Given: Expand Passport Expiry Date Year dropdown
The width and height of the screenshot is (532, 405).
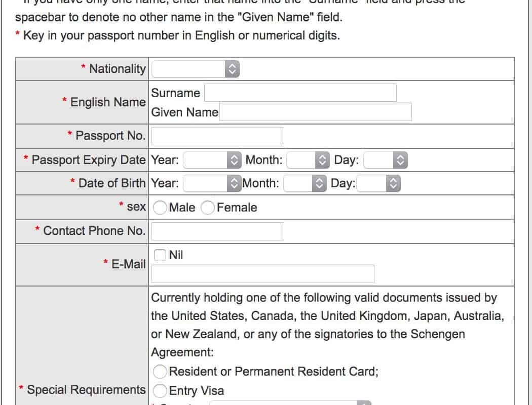Looking at the screenshot, I should [x=211, y=160].
